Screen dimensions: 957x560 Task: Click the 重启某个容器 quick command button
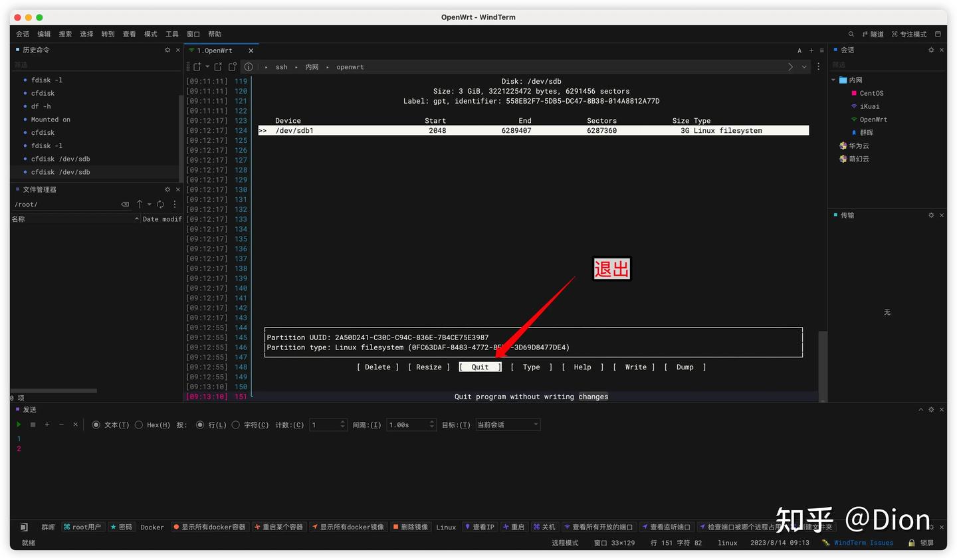[278, 527]
